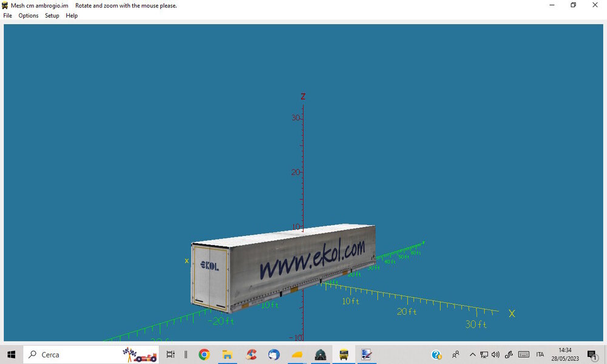Open the Windows Start menu

[11, 354]
